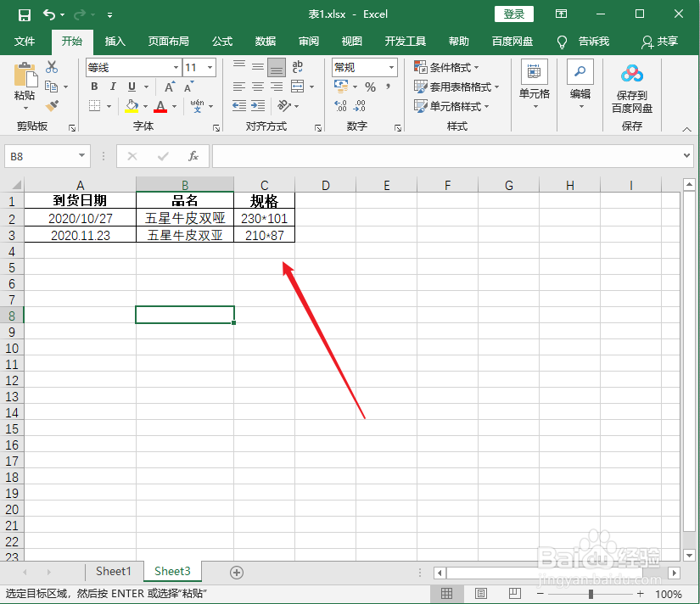Click the Format Painter brush icon
Image resolution: width=700 pixels, height=604 pixels.
pyautogui.click(x=52, y=106)
